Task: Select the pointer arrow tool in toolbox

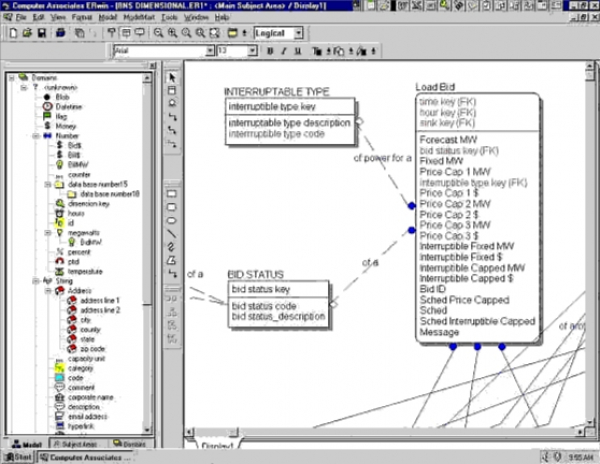Action: click(x=171, y=77)
